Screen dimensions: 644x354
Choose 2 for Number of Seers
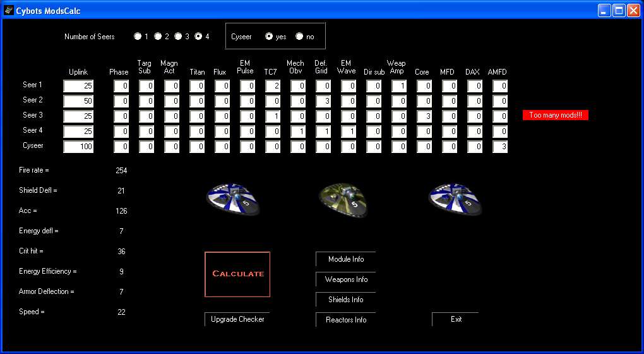tap(158, 37)
